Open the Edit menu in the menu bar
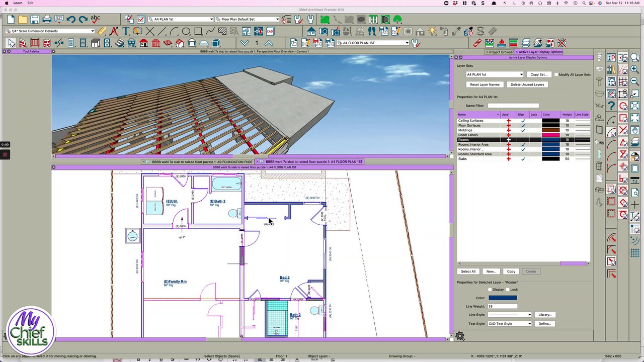Viewport: 644px width, 362px height. click(30, 3)
